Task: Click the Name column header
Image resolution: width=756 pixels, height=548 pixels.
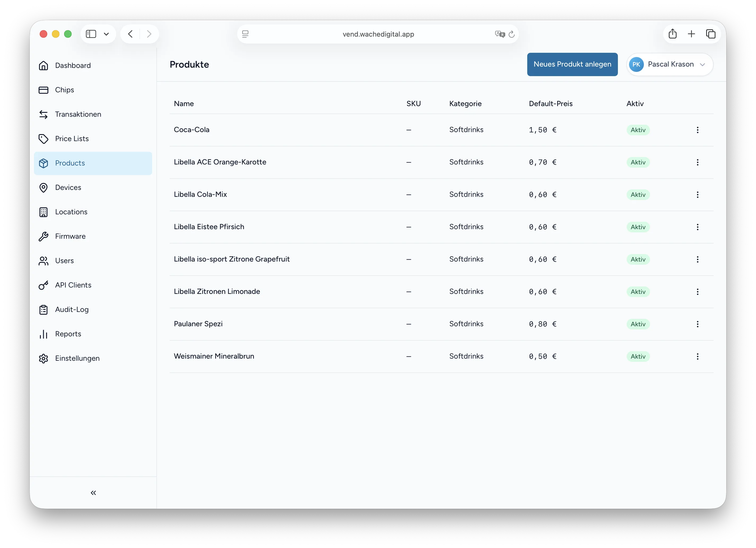Action: [x=184, y=104]
